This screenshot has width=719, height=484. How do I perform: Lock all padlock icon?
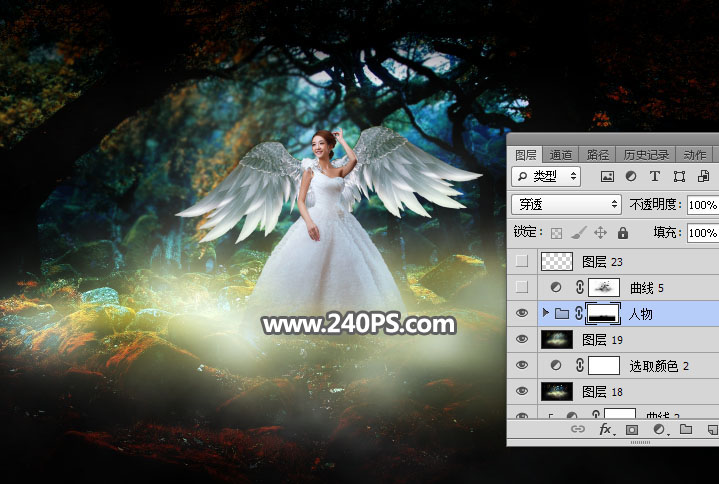623,233
